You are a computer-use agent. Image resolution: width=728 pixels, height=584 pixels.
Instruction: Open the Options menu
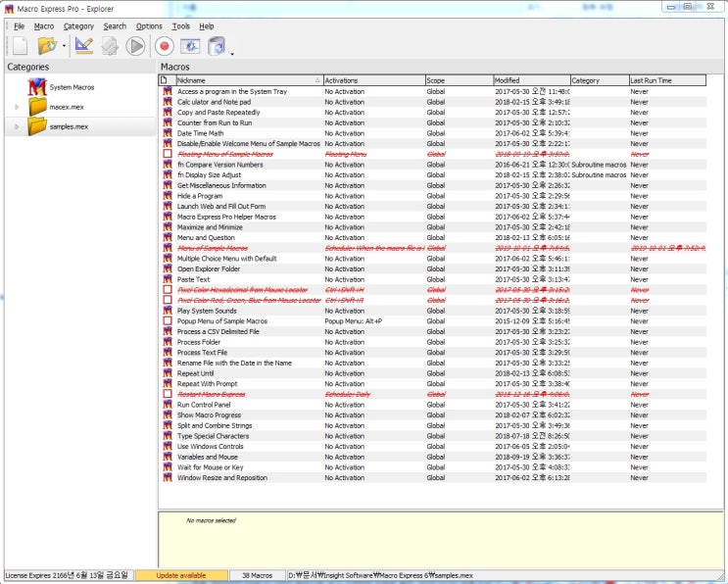coord(149,26)
